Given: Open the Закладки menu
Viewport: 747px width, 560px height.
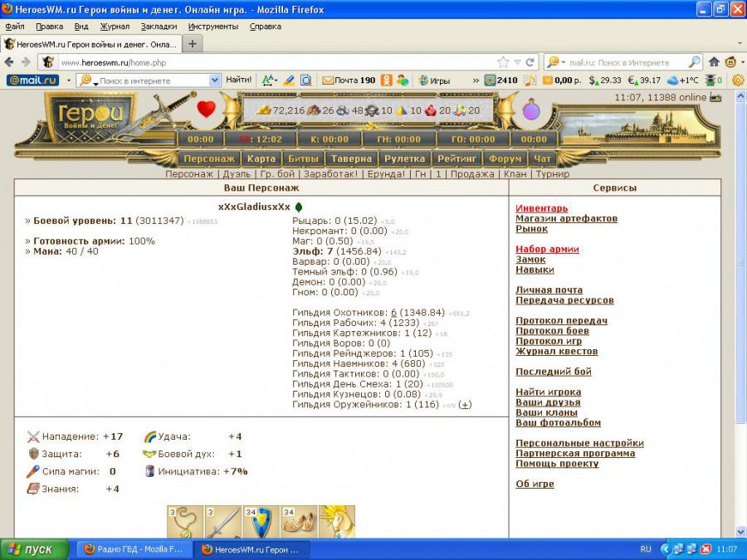Looking at the screenshot, I should coord(159,27).
